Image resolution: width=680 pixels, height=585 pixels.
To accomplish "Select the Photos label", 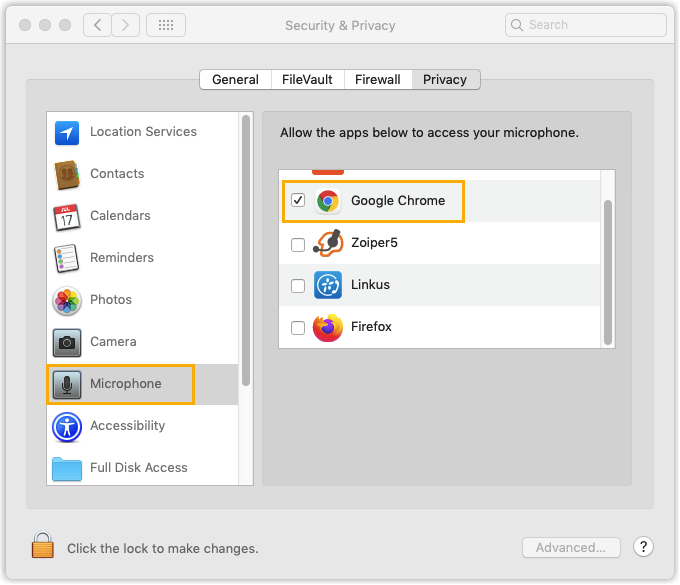I will tap(111, 300).
